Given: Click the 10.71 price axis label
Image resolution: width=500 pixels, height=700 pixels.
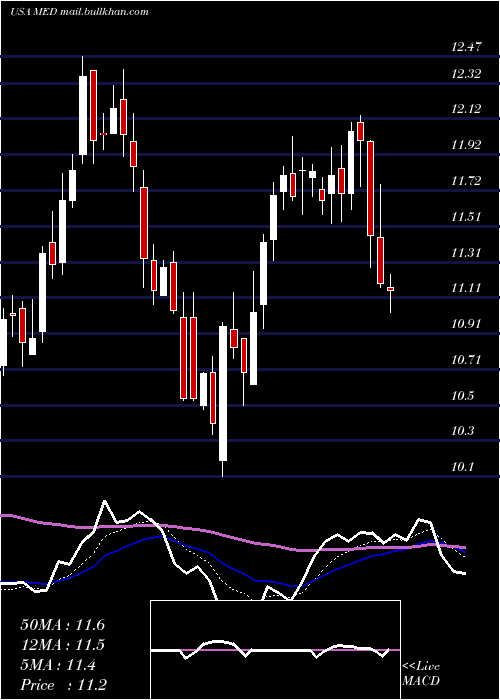Looking at the screenshot, I should [x=466, y=360].
